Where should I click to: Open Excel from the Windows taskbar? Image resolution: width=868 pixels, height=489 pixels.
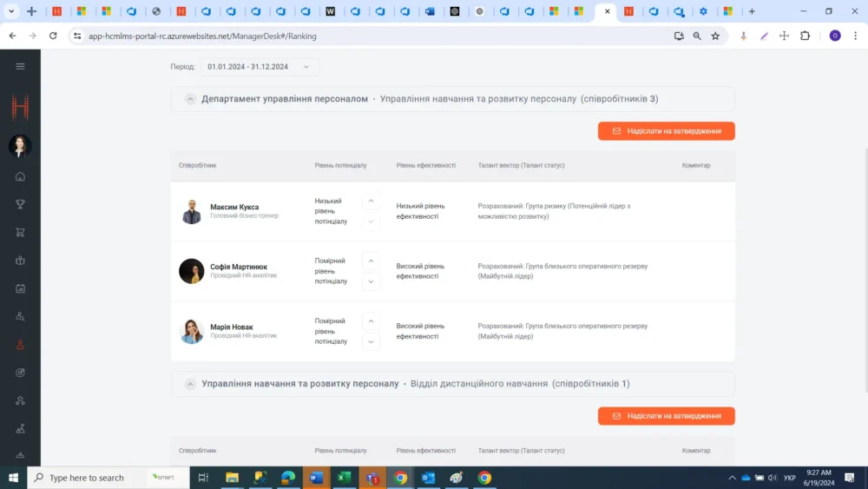[344, 478]
